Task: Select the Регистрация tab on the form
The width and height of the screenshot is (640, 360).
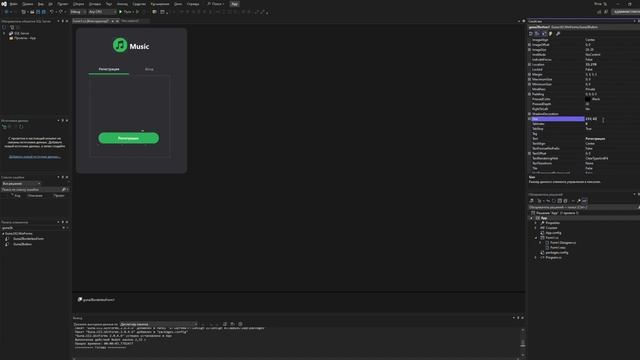Action: point(109,69)
